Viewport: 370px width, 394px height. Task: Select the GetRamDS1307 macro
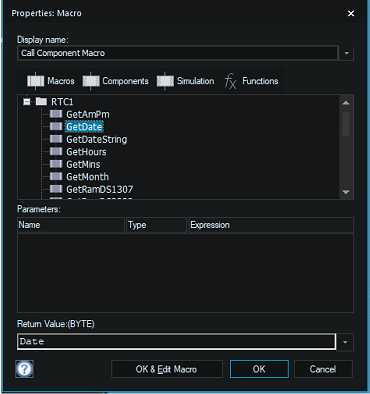pos(99,189)
